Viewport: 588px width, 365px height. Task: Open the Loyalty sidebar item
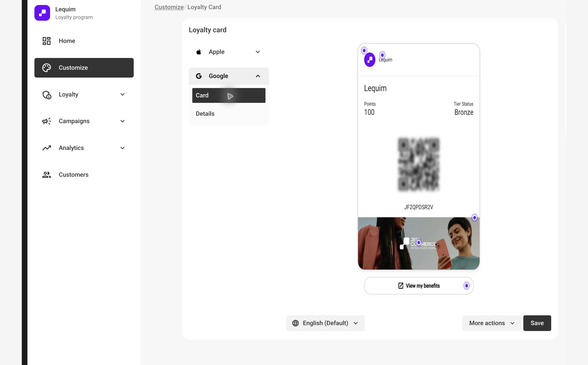tap(84, 94)
